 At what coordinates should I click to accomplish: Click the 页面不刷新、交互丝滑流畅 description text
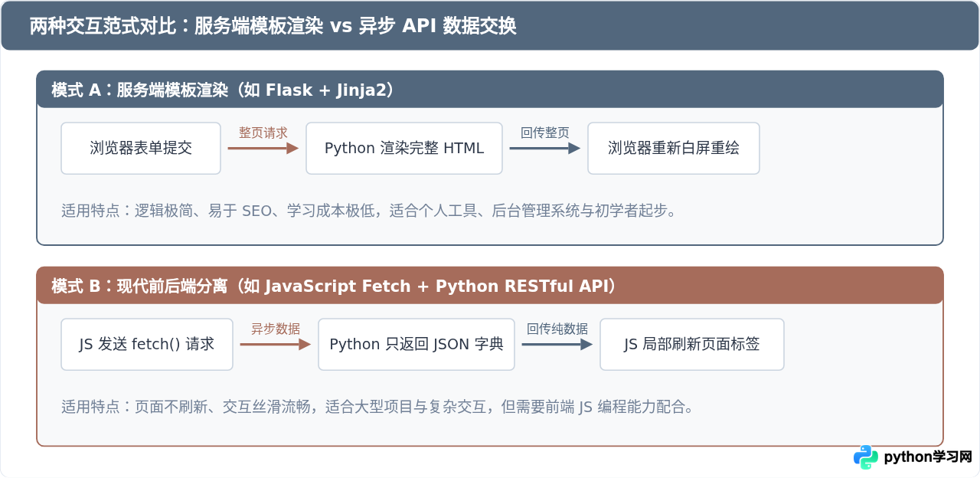(378, 407)
